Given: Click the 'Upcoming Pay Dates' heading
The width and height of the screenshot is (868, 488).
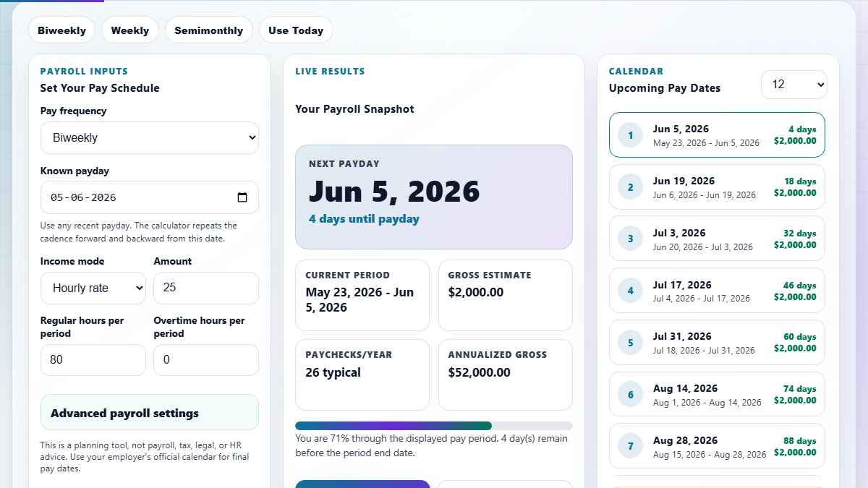Looking at the screenshot, I should pos(665,88).
